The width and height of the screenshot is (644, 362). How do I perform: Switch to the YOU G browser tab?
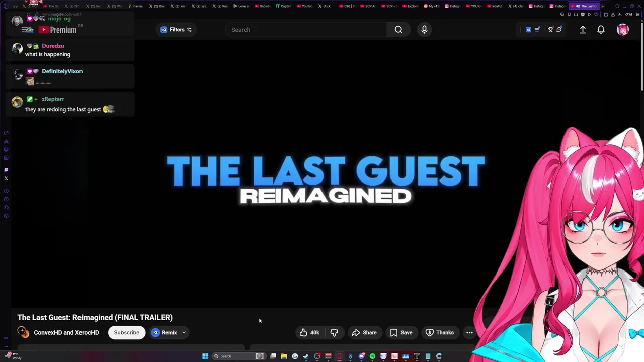coord(474,6)
